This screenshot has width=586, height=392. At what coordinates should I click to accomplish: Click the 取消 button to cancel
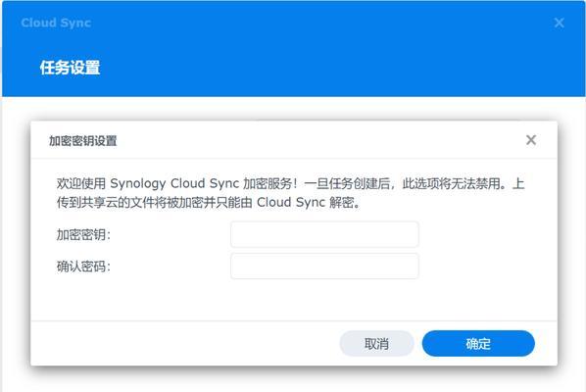376,343
